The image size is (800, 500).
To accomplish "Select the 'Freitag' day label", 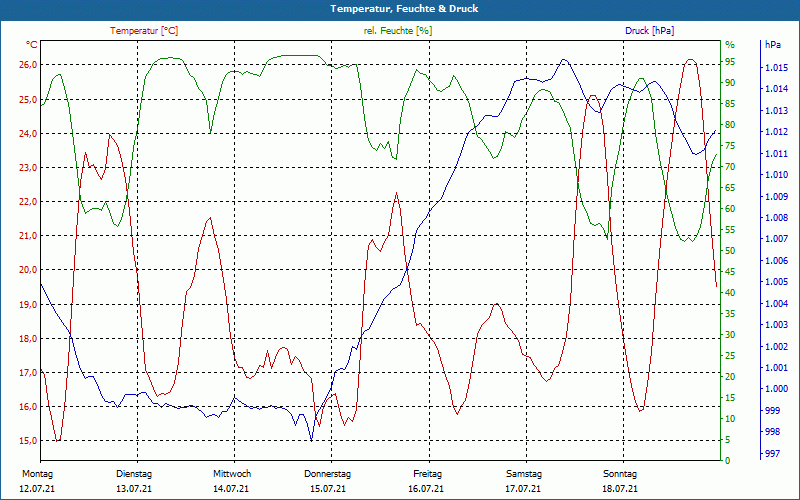I will (428, 474).
